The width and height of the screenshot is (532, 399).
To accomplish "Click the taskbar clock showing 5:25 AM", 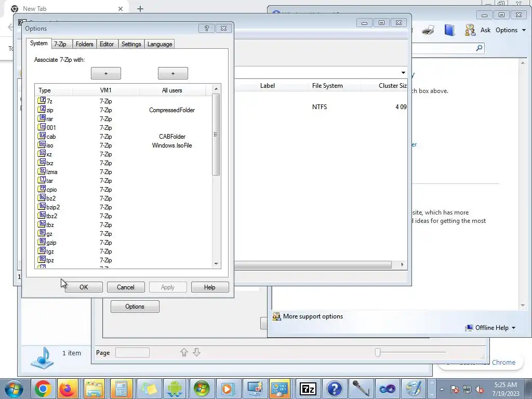I will click(x=506, y=389).
